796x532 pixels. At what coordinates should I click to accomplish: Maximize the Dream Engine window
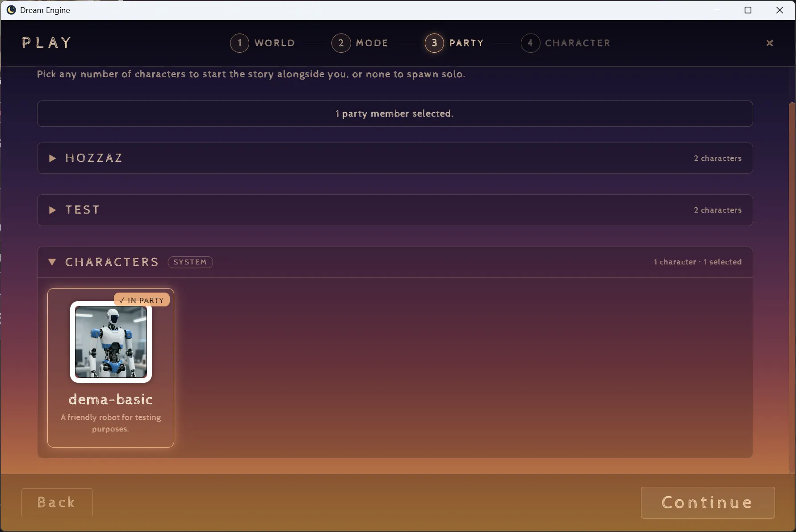(748, 10)
